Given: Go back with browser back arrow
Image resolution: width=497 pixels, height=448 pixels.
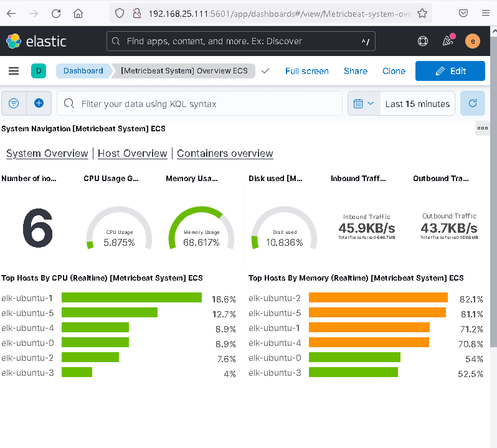Looking at the screenshot, I should (x=11, y=14).
